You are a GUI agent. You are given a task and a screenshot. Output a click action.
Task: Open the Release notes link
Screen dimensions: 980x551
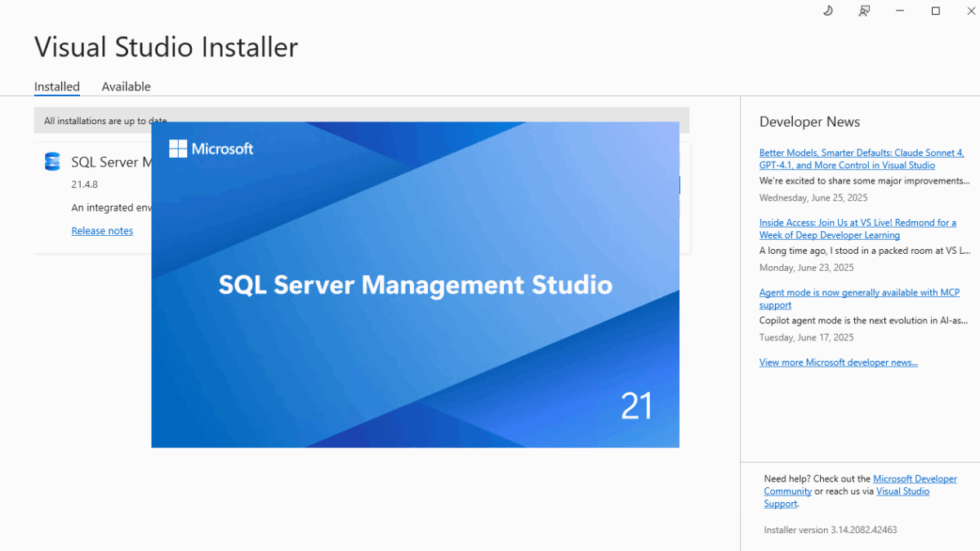point(102,230)
